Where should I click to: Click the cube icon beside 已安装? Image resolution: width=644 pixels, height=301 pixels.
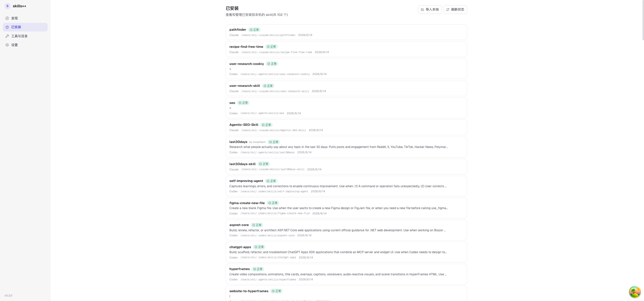7,27
